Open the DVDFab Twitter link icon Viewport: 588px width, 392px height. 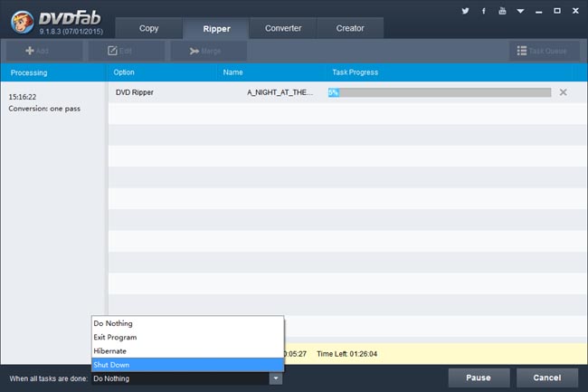[465, 11]
